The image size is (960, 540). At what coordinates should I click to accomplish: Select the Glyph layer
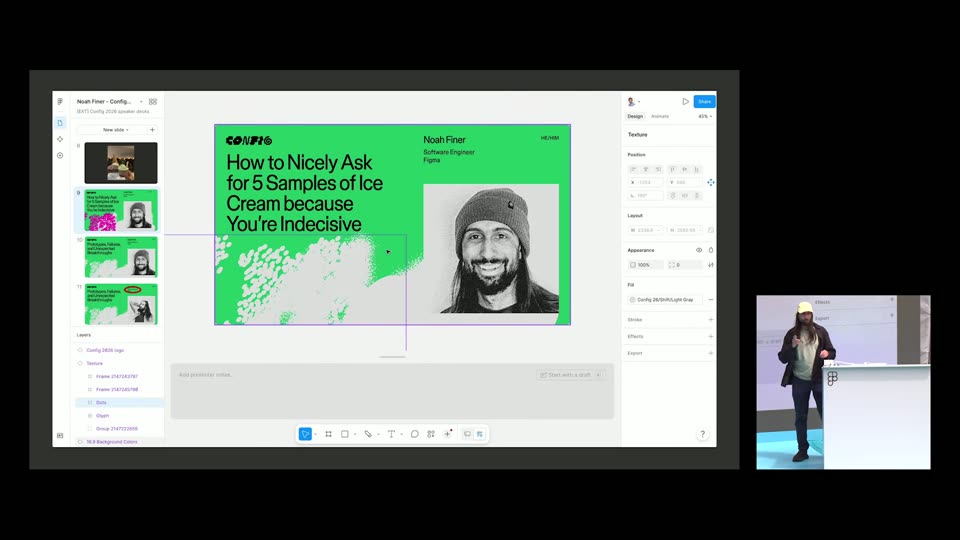tap(102, 416)
